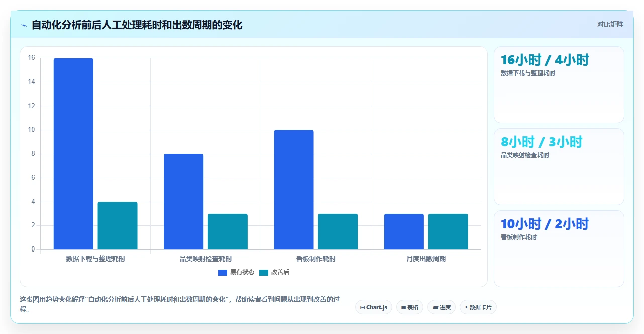
Task: Click the original-state bar for 数据下载与整理耗时
Action: point(73,154)
